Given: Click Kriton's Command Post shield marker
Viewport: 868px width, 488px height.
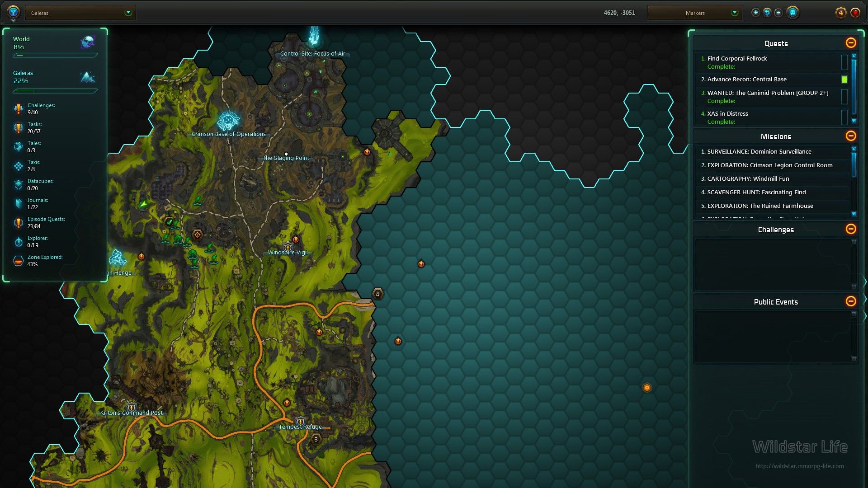Looking at the screenshot, I should (x=131, y=408).
